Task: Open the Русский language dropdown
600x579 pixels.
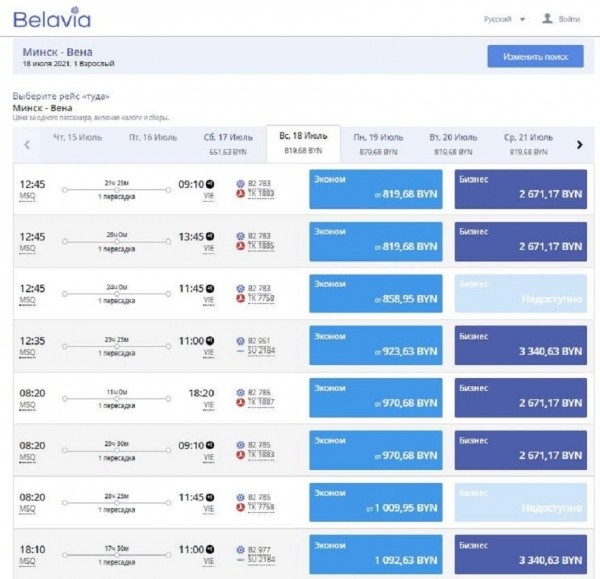Action: tap(505, 19)
